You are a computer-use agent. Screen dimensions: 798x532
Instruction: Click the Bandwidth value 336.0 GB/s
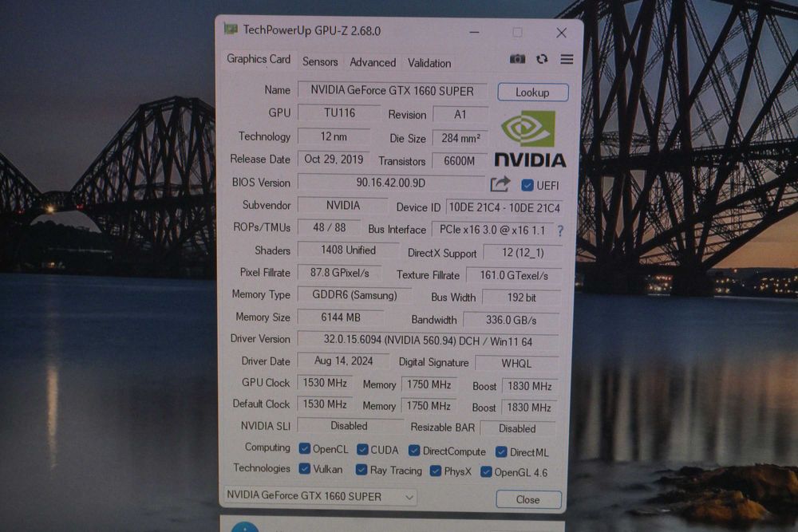[x=511, y=320]
